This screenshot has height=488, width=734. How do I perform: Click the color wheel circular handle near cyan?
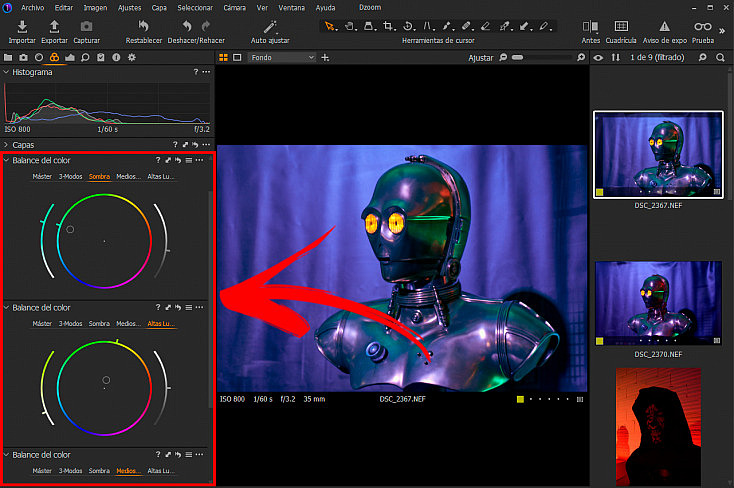click(70, 229)
